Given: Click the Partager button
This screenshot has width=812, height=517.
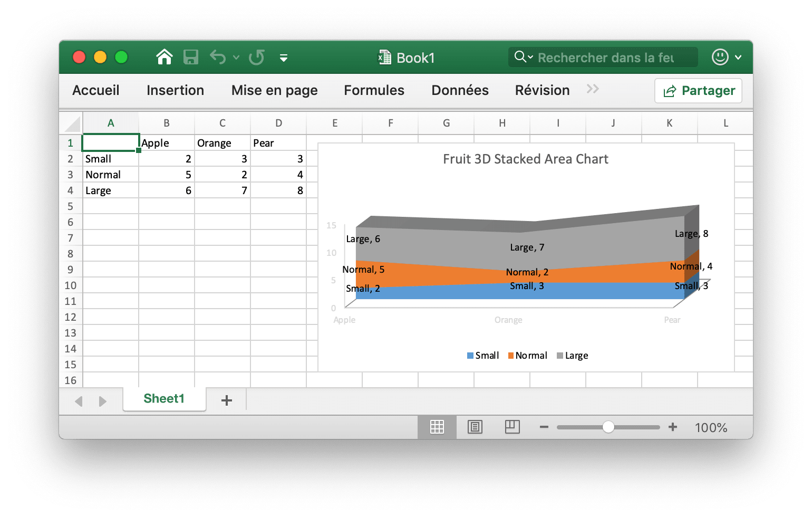Looking at the screenshot, I should (x=698, y=91).
